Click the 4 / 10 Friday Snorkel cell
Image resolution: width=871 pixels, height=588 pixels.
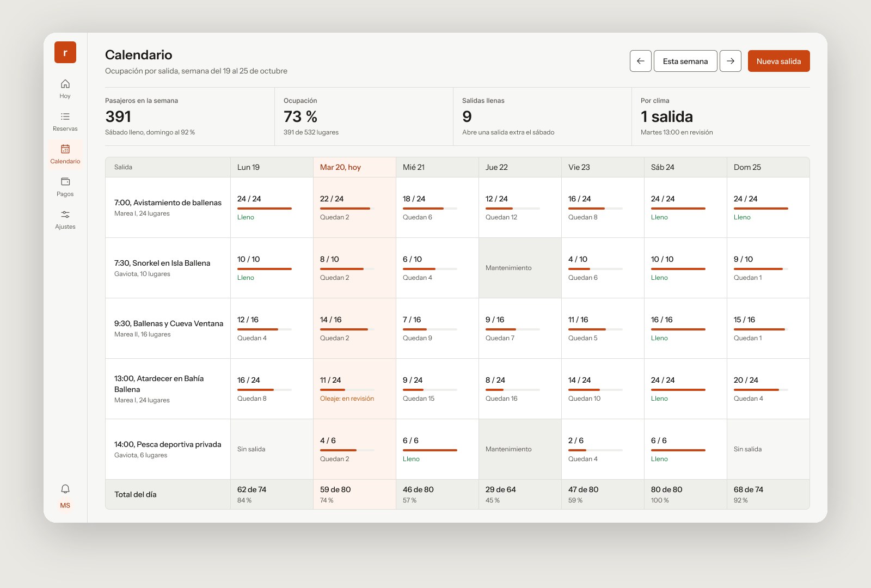tap(603, 268)
